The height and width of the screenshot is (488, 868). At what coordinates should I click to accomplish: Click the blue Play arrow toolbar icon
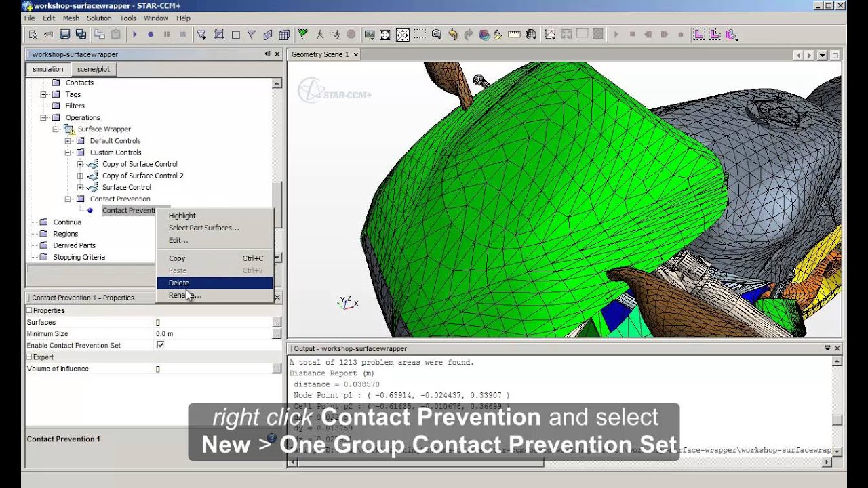(x=134, y=35)
